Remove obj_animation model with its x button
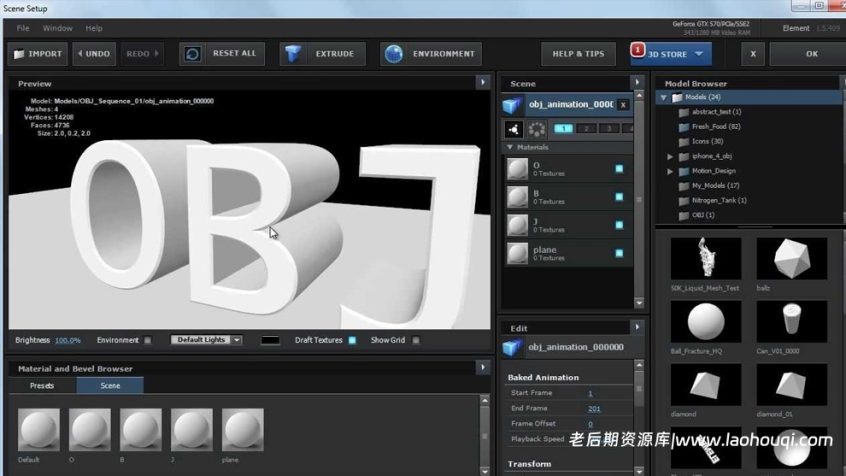 pos(623,105)
